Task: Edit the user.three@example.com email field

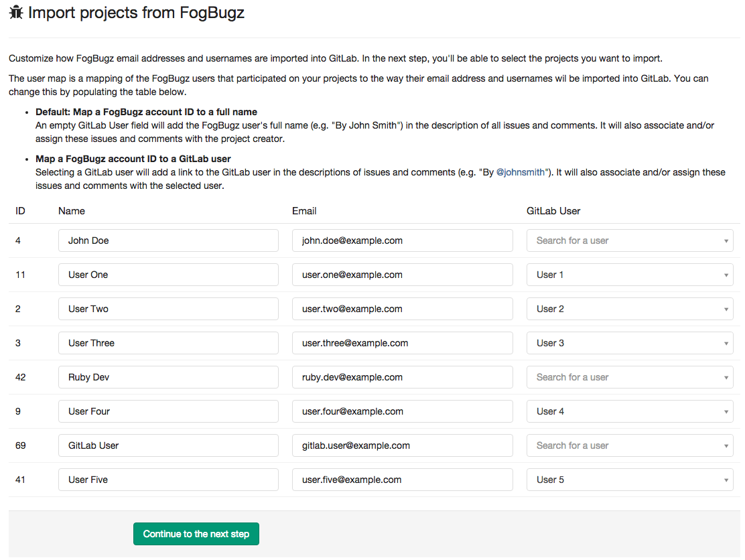Action: [402, 343]
